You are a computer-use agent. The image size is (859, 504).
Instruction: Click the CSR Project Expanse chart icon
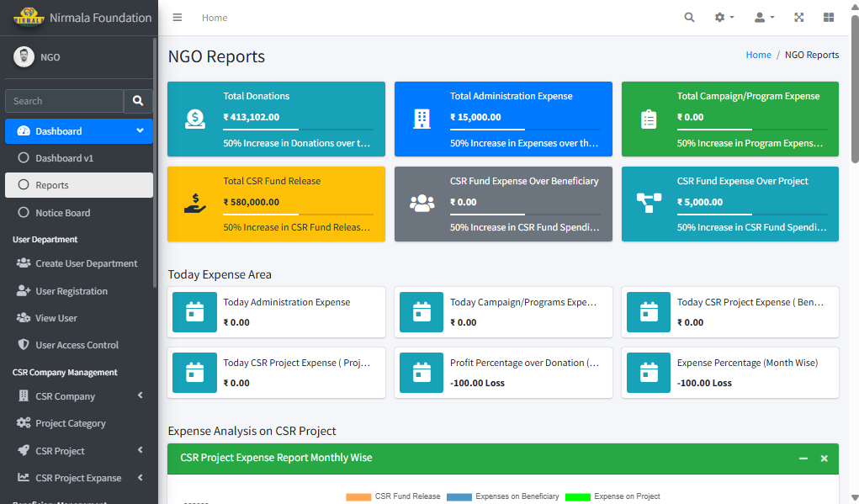pos(24,477)
